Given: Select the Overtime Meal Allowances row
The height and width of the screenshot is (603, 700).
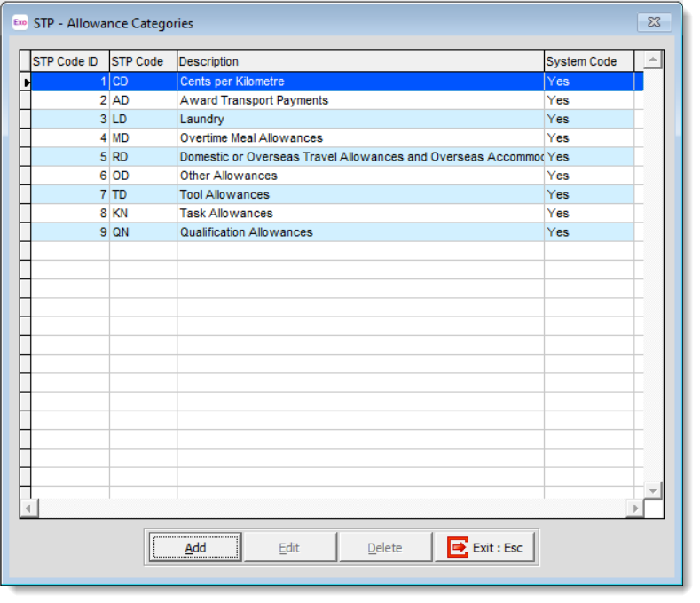Looking at the screenshot, I should (x=251, y=138).
